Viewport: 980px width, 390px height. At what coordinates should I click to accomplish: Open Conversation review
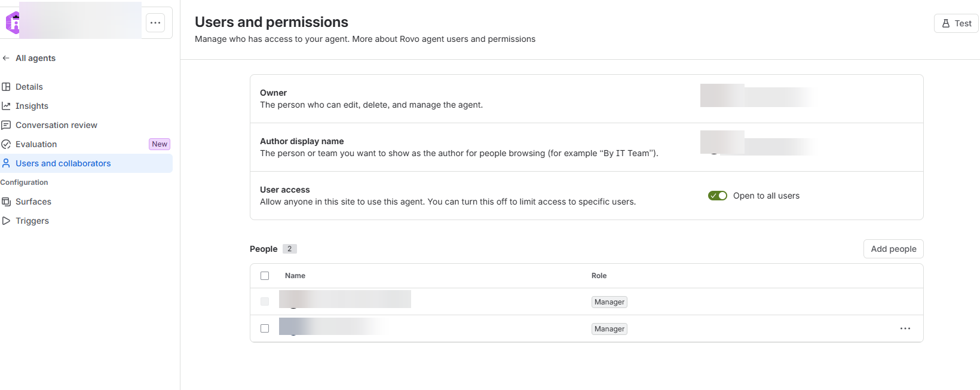[x=86, y=125]
